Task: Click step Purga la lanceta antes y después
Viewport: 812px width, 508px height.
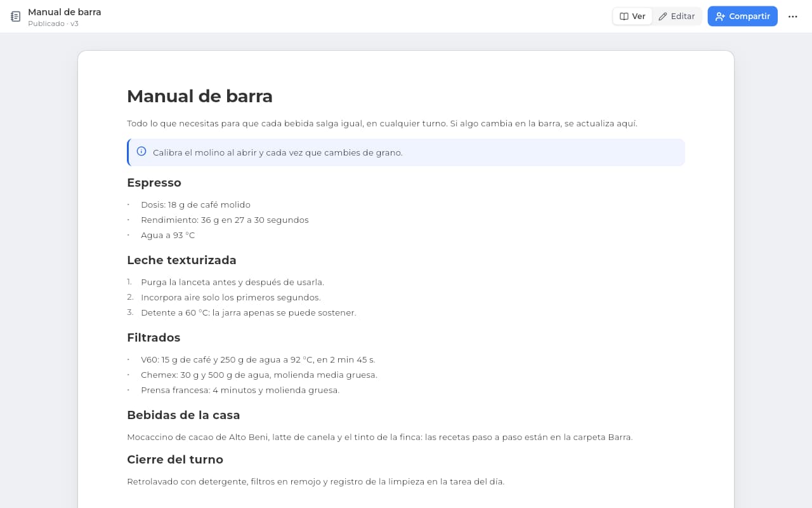Action: pos(232,282)
